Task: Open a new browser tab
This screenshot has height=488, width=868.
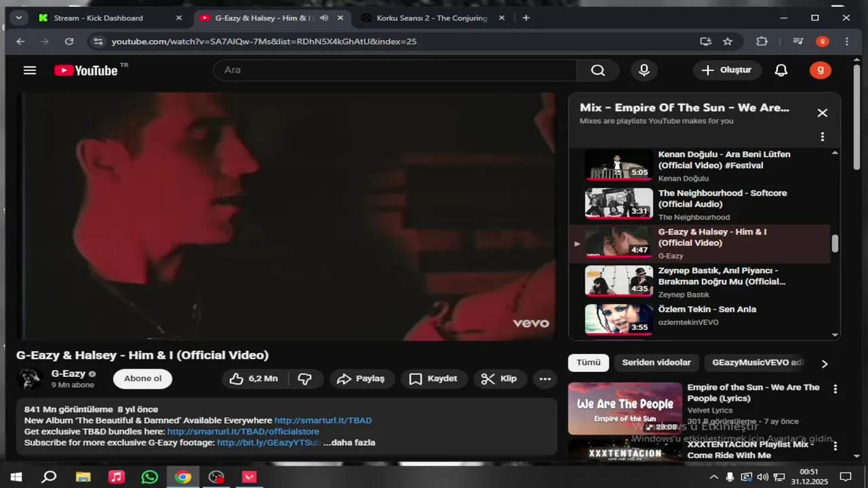Action: pyautogui.click(x=526, y=18)
